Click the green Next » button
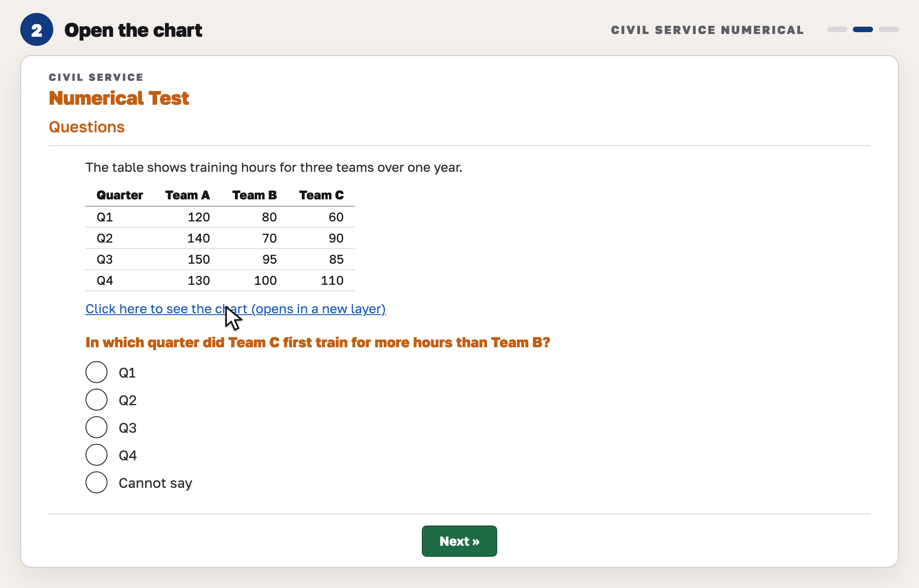Viewport: 919px width, 588px height. [459, 541]
